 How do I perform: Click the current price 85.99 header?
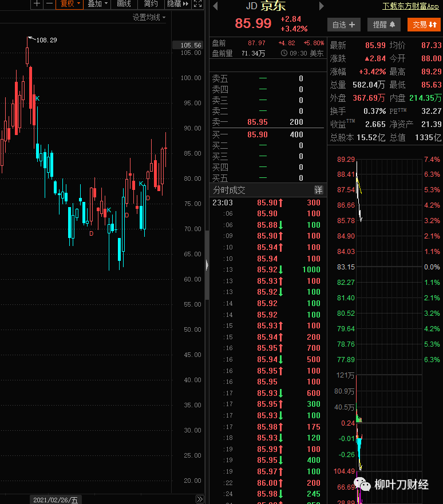[253, 23]
